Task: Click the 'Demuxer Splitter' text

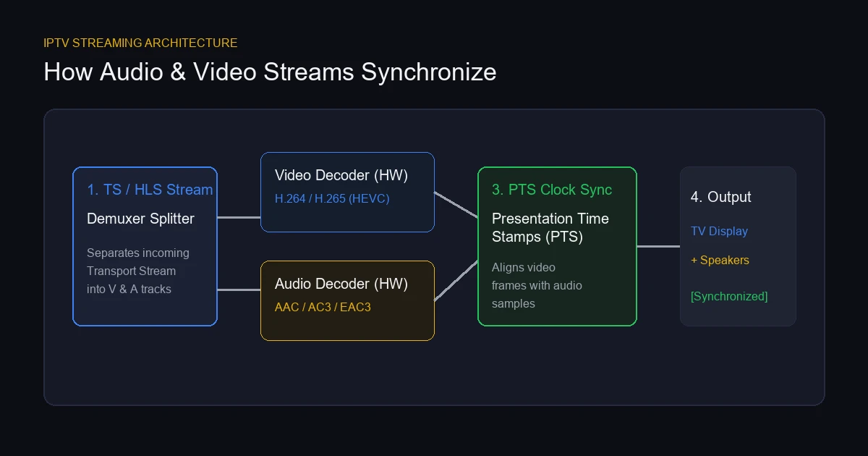Action: coord(140,219)
